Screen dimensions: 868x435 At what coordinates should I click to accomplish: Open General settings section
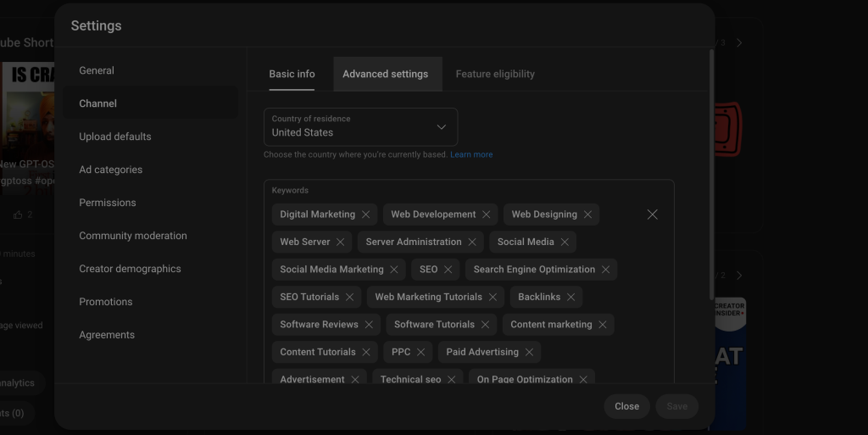click(151, 70)
